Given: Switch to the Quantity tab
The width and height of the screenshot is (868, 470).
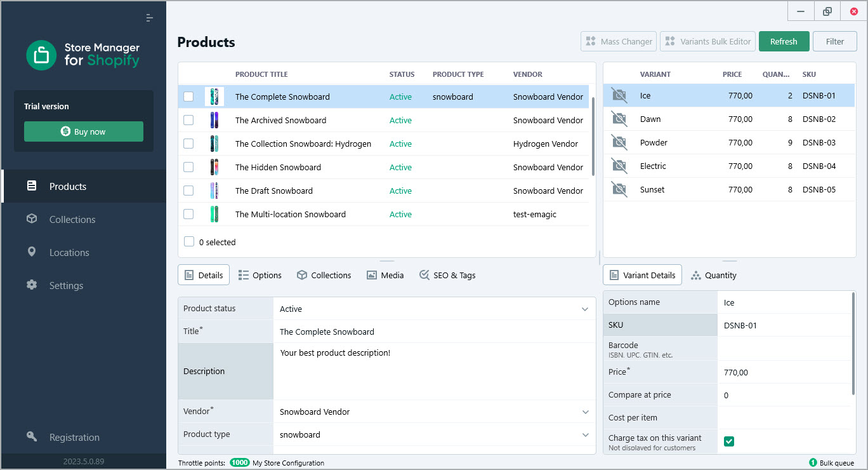Looking at the screenshot, I should pos(714,275).
